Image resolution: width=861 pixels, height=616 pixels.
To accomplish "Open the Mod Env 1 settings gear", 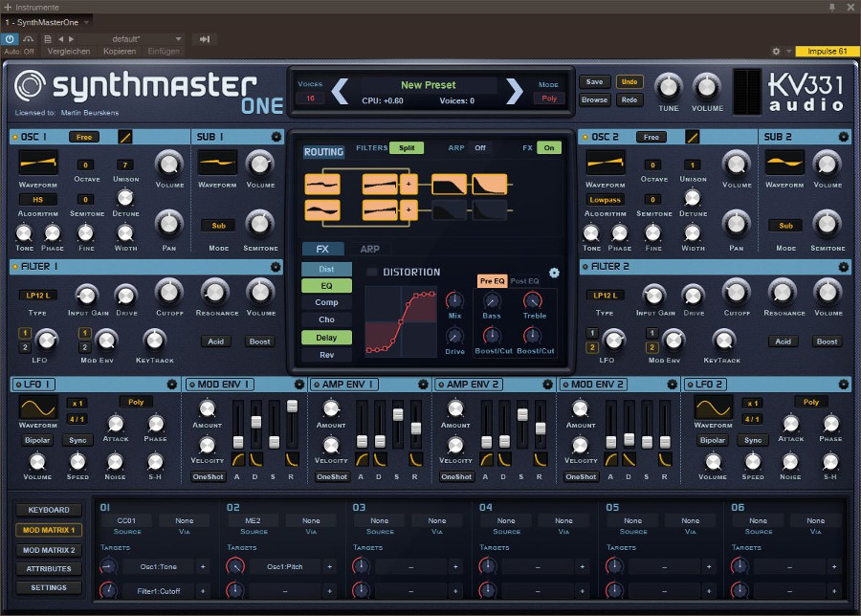I will [299, 385].
